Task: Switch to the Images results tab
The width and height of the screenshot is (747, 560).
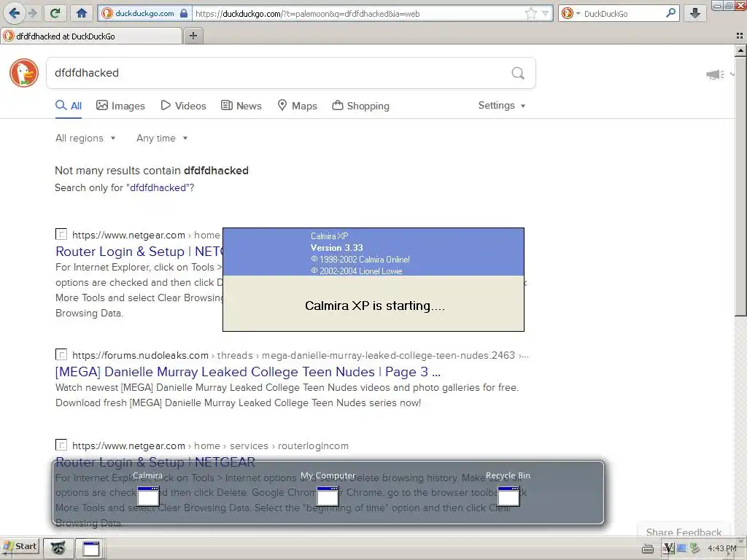Action: (x=120, y=106)
